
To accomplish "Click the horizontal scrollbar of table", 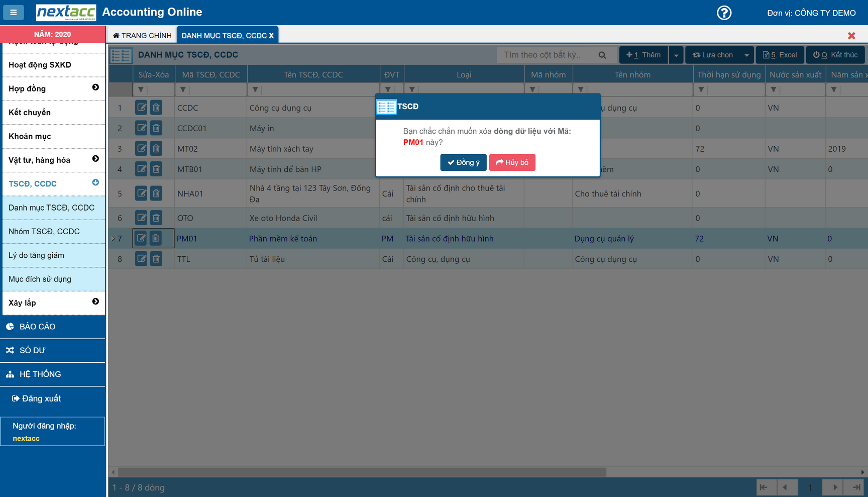I will tap(362, 472).
